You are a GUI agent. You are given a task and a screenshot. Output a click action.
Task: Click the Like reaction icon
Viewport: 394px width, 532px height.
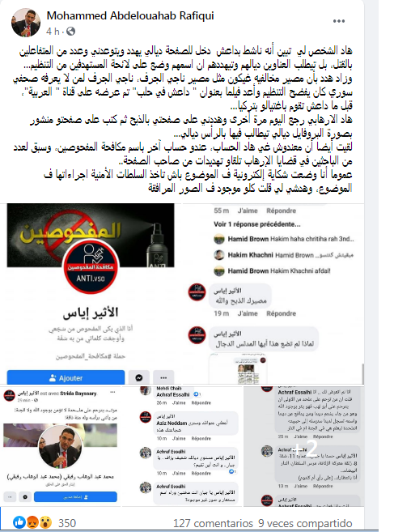pos(19,522)
